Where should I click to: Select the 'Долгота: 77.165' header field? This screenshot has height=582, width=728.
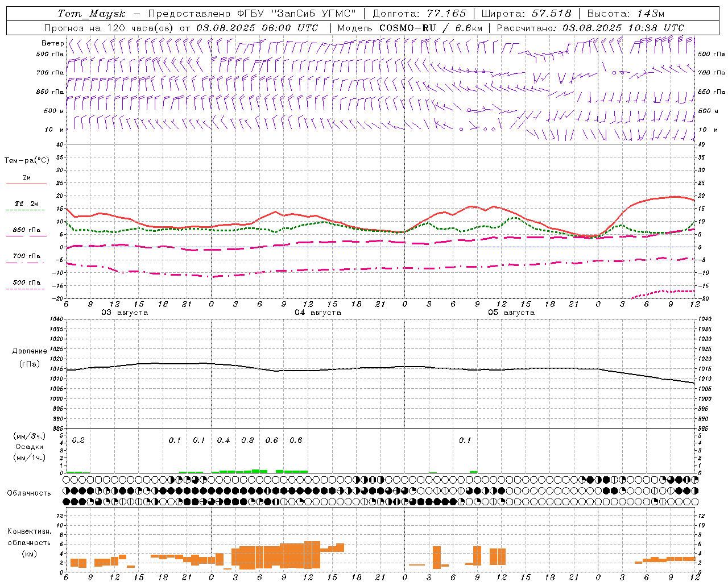[420, 14]
